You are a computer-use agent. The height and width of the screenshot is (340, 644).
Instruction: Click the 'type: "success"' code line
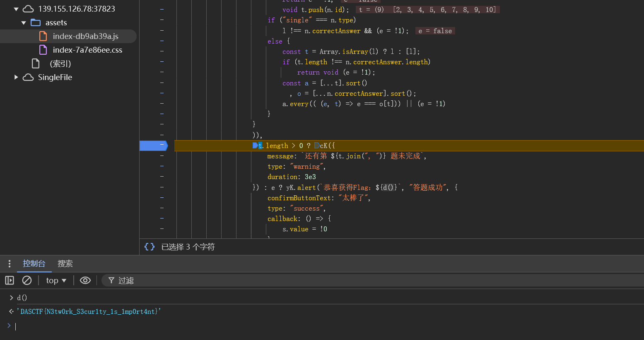tap(297, 208)
